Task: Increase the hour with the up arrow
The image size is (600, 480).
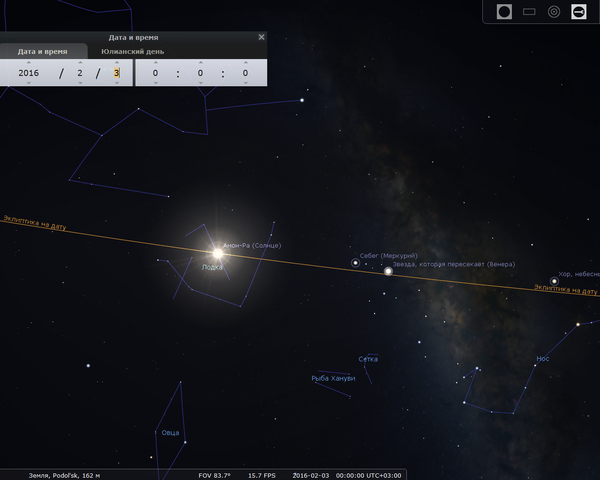Action: (156, 62)
